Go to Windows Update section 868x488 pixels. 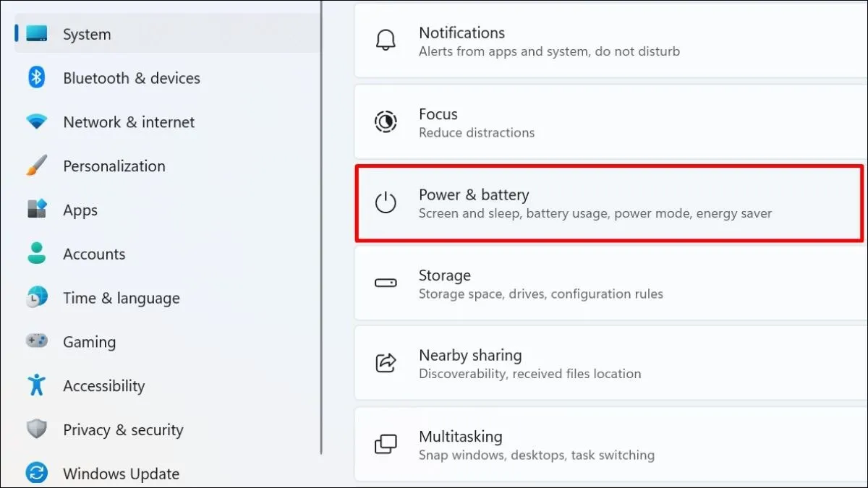(121, 474)
